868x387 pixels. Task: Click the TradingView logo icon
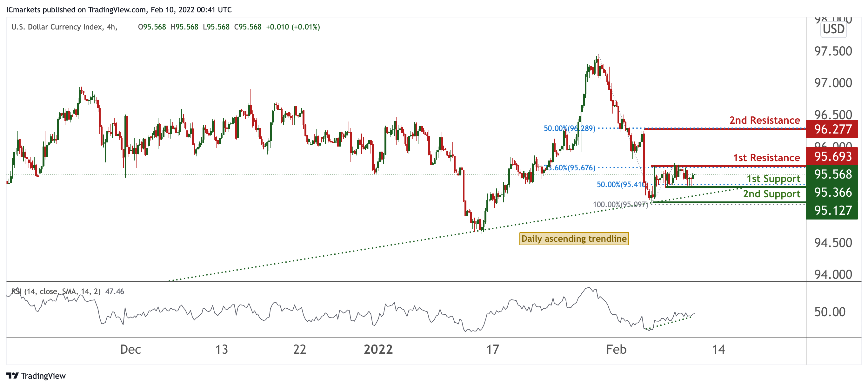(12, 376)
